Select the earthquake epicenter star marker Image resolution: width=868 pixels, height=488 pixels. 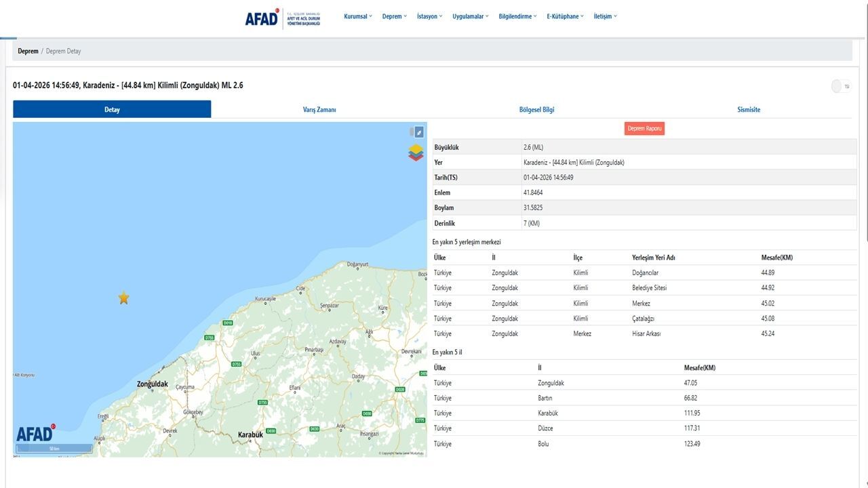tap(123, 298)
